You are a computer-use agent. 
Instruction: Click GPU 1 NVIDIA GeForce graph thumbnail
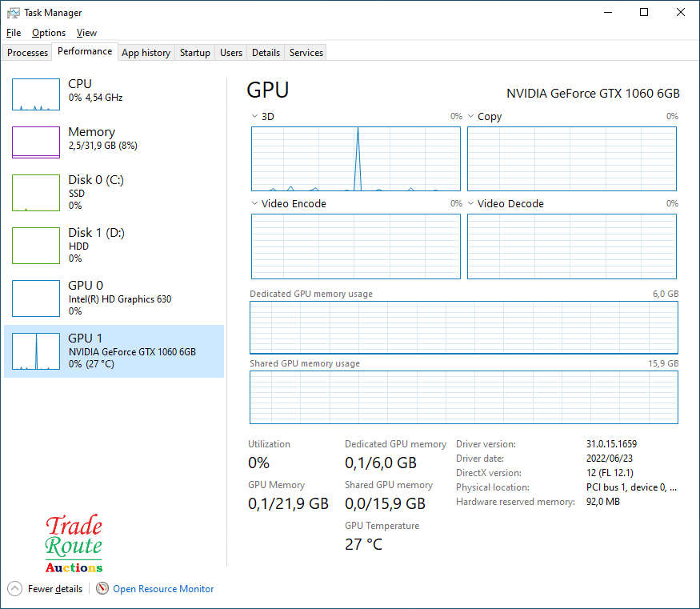[x=36, y=351]
